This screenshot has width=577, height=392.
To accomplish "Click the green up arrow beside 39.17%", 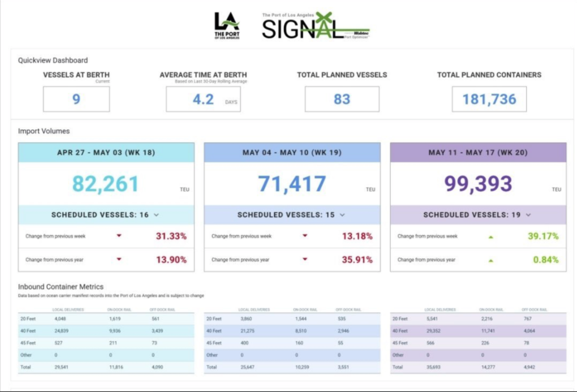I will 491,237.
